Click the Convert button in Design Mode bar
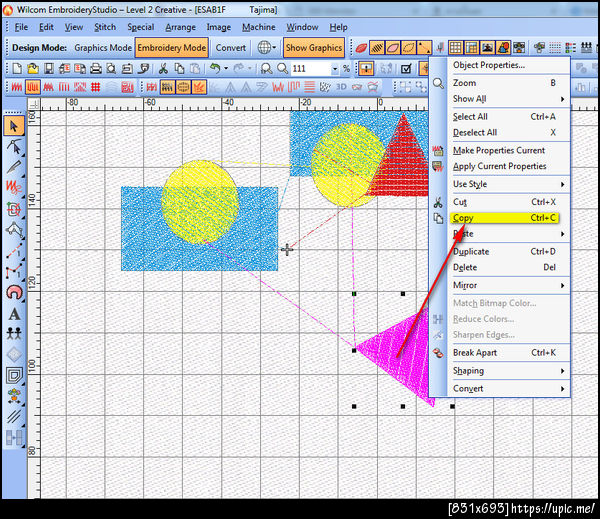This screenshot has width=600, height=519. coord(231,48)
